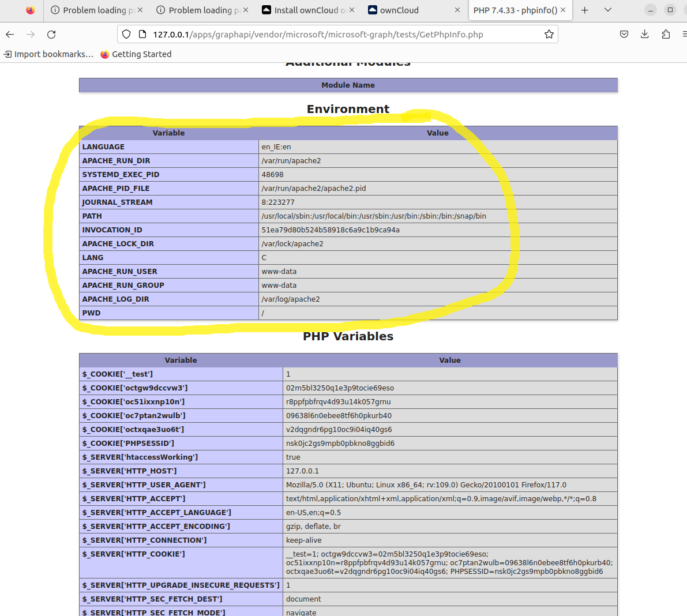Open the Pocket save icon
Viewport: 687px width, 616px height.
[x=624, y=34]
